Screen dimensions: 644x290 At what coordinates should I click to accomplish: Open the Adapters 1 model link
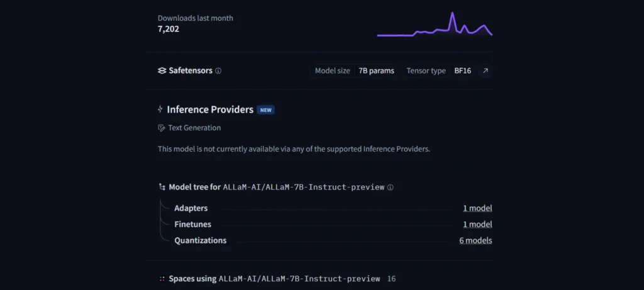pos(477,208)
